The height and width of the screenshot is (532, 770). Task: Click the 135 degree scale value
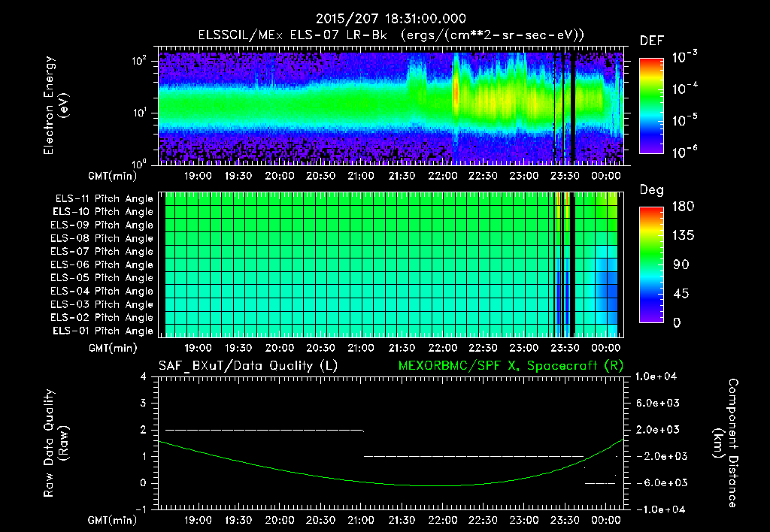pos(684,236)
